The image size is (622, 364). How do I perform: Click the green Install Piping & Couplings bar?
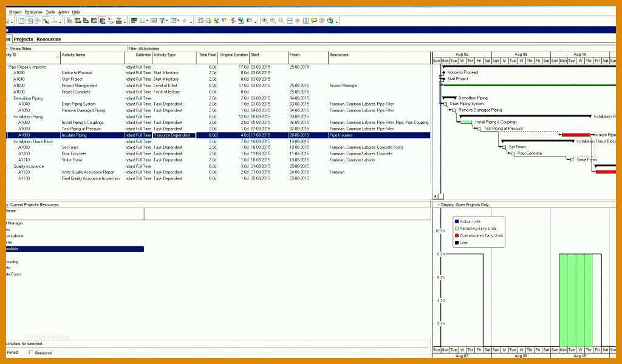tap(466, 122)
